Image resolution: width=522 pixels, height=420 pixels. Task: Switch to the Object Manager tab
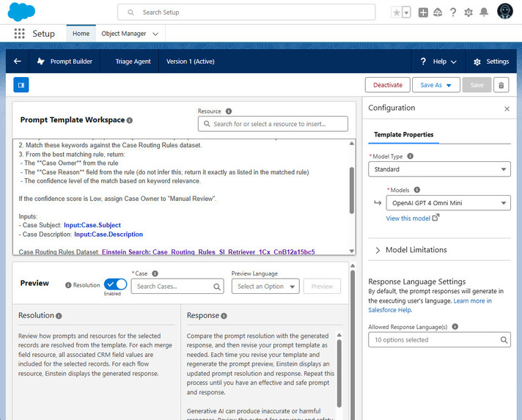(x=123, y=34)
